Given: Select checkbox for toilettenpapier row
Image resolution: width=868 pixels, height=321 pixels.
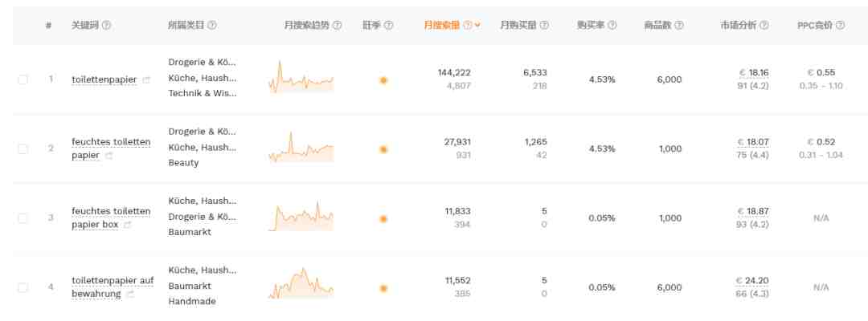Looking at the screenshot, I should (23, 79).
